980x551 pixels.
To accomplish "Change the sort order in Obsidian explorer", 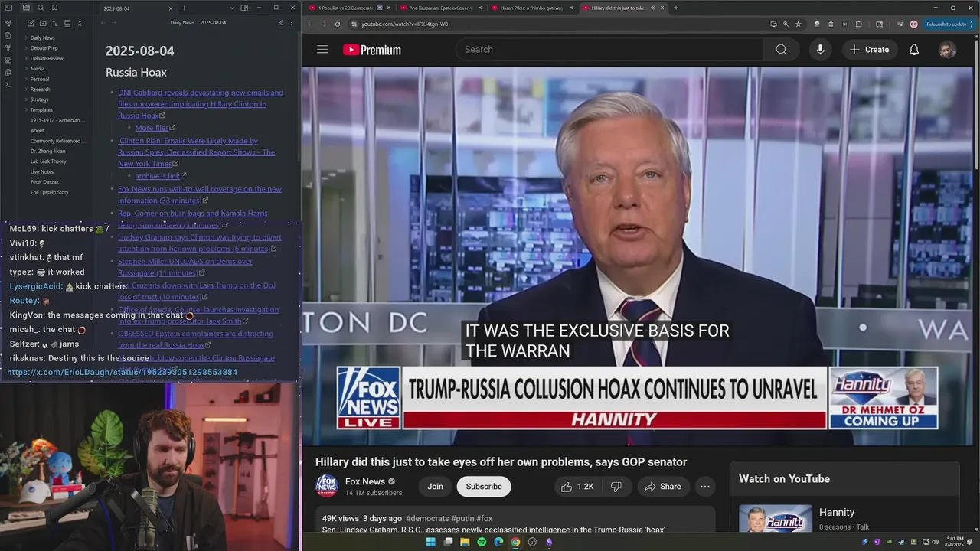I will pos(54,23).
